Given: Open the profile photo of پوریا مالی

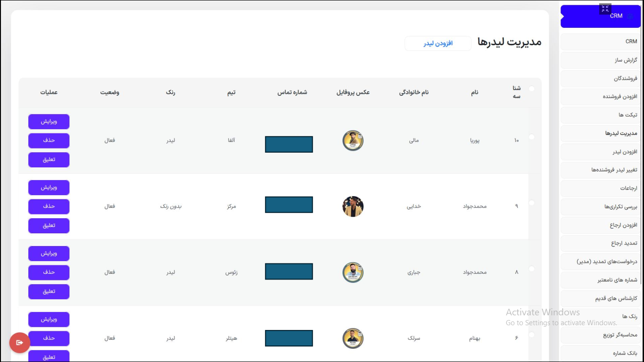Looking at the screenshot, I should 353,140.
